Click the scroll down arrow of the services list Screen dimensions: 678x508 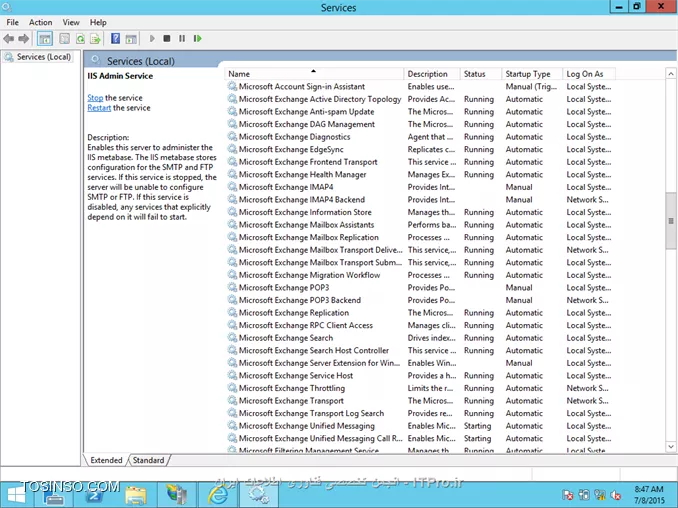click(671, 447)
